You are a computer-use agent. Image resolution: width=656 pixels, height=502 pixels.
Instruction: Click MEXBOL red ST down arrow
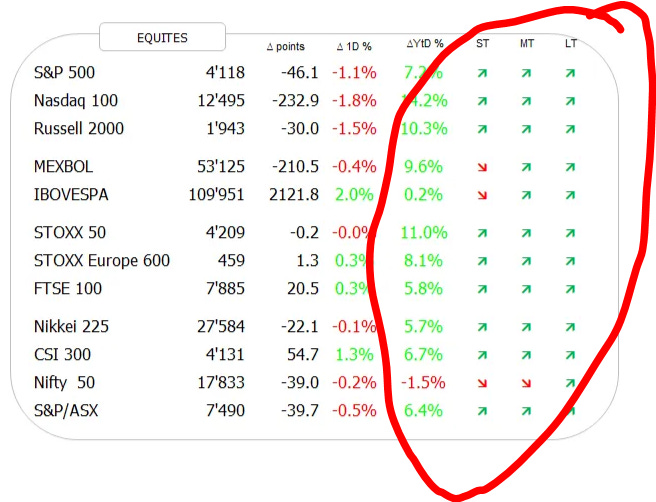point(482,167)
